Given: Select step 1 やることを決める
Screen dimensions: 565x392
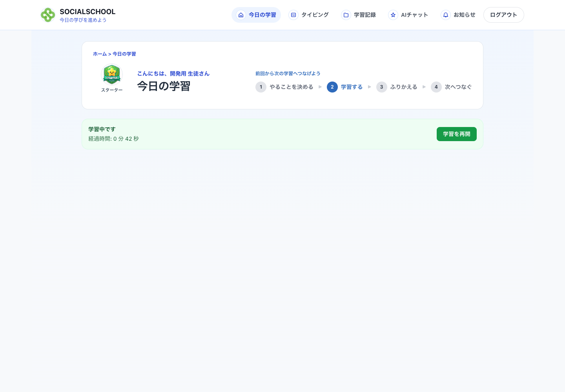Looking at the screenshot, I should (x=284, y=87).
